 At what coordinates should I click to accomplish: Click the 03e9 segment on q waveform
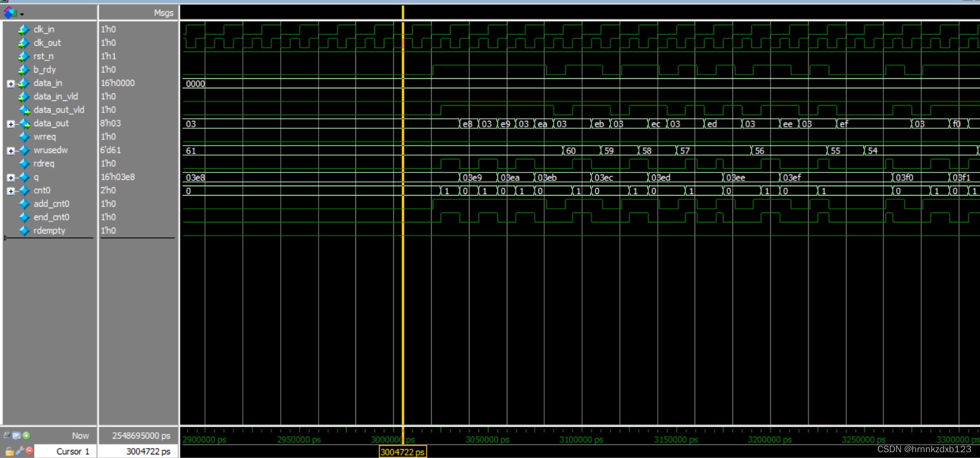pyautogui.click(x=478, y=178)
